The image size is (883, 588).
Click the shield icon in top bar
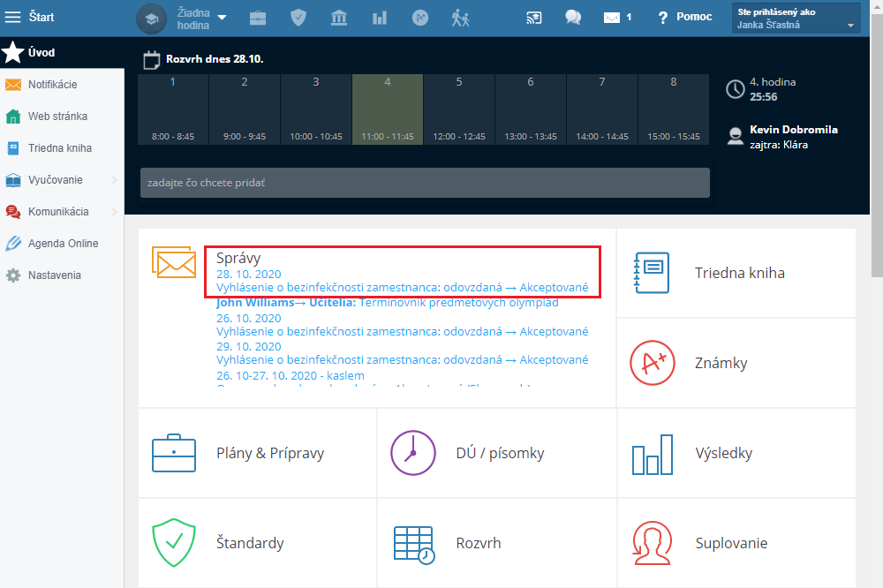pyautogui.click(x=298, y=18)
